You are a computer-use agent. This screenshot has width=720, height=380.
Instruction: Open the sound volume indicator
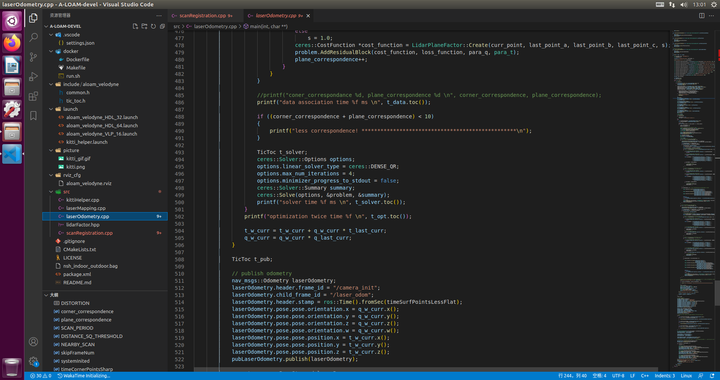[683, 4]
